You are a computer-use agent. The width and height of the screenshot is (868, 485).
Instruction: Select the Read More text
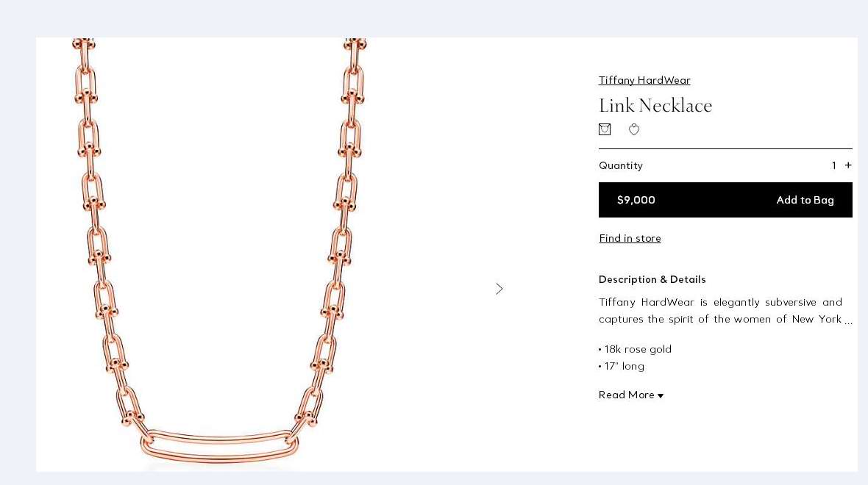(x=626, y=395)
